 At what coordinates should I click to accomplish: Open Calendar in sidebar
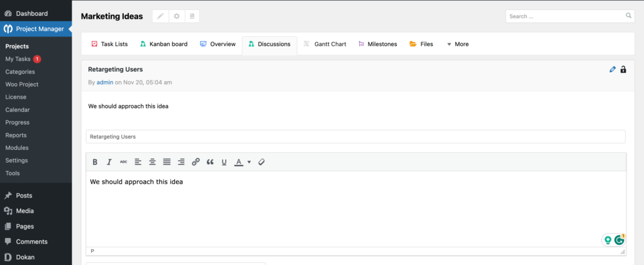[17, 110]
